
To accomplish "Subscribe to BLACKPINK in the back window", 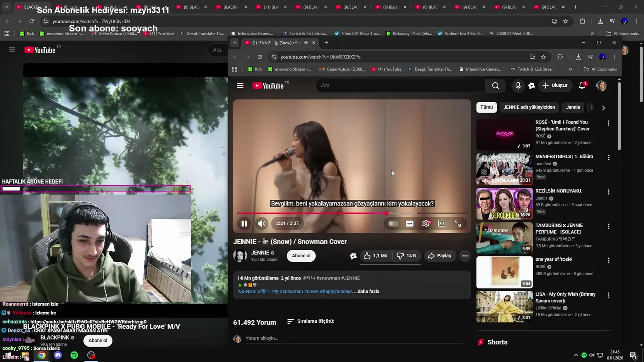I will point(98,340).
